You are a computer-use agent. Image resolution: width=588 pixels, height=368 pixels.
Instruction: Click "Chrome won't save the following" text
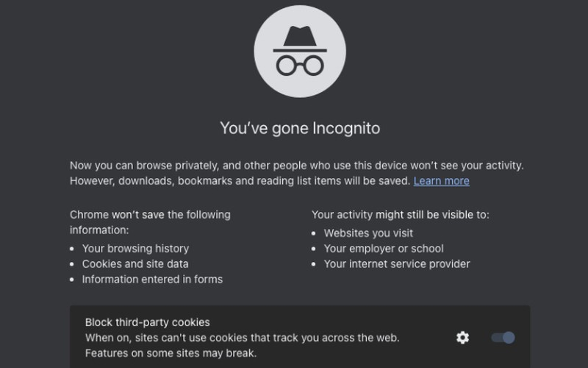click(x=150, y=215)
